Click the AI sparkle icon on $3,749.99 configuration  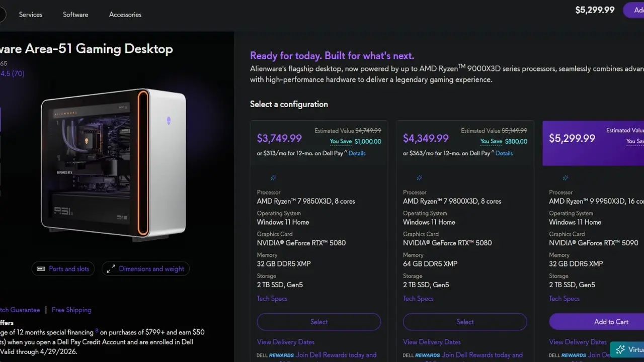pyautogui.click(x=272, y=177)
